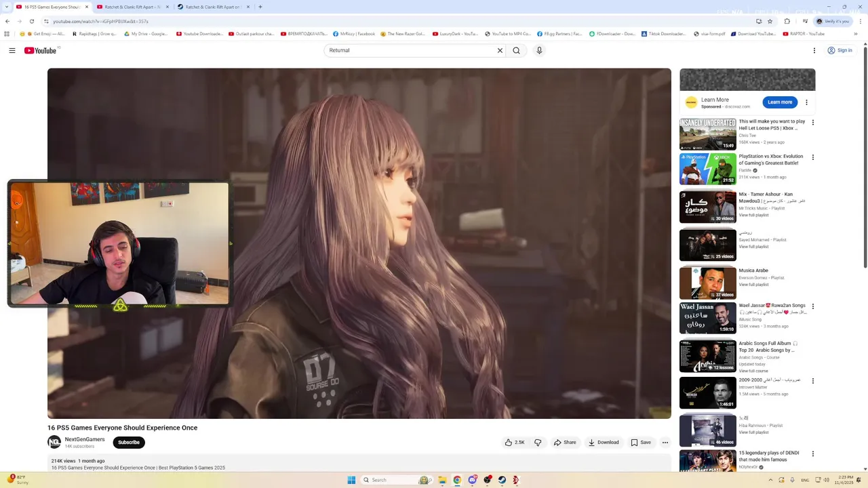
Task: Open Chrome from the taskbar
Action: pyautogui.click(x=457, y=480)
